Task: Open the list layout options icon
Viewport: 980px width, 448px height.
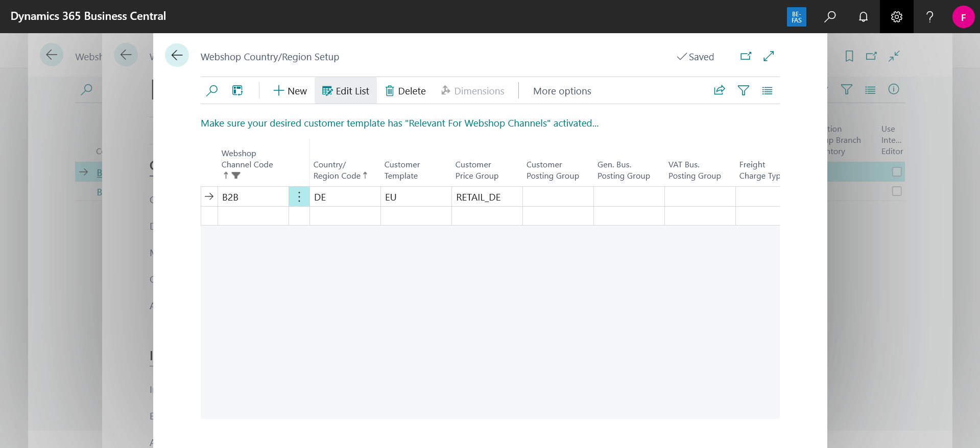Action: (x=767, y=90)
